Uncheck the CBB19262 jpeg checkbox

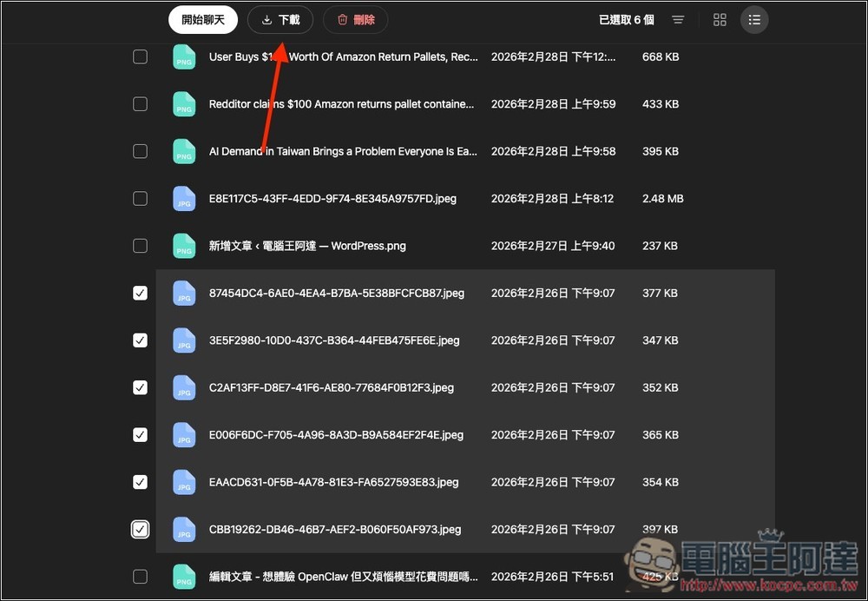(140, 529)
